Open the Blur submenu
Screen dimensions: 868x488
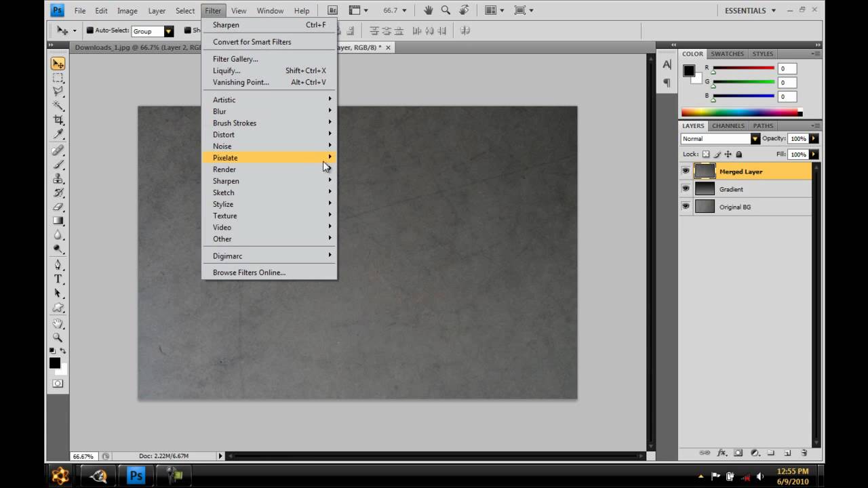coord(269,111)
